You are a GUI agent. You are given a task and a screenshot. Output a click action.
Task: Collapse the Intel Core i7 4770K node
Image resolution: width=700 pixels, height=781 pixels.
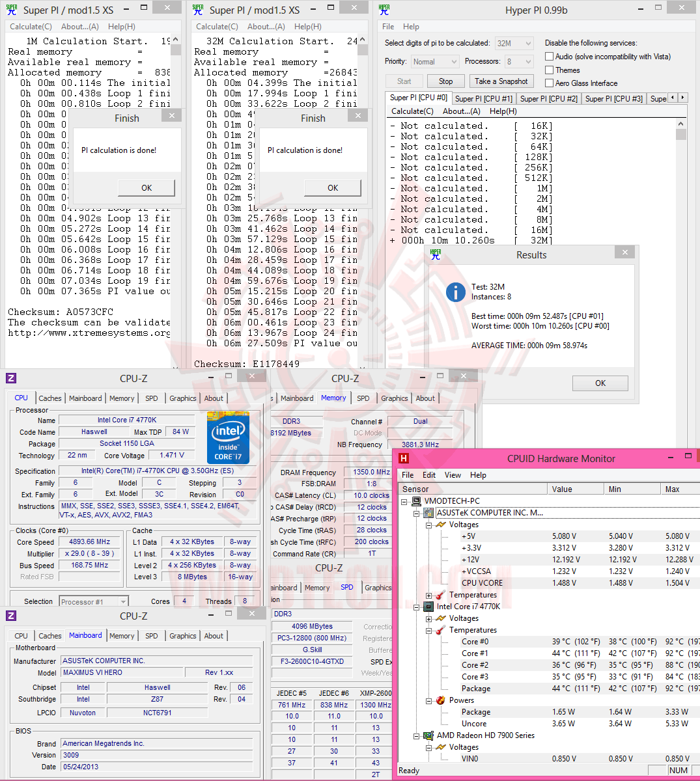coord(417,607)
